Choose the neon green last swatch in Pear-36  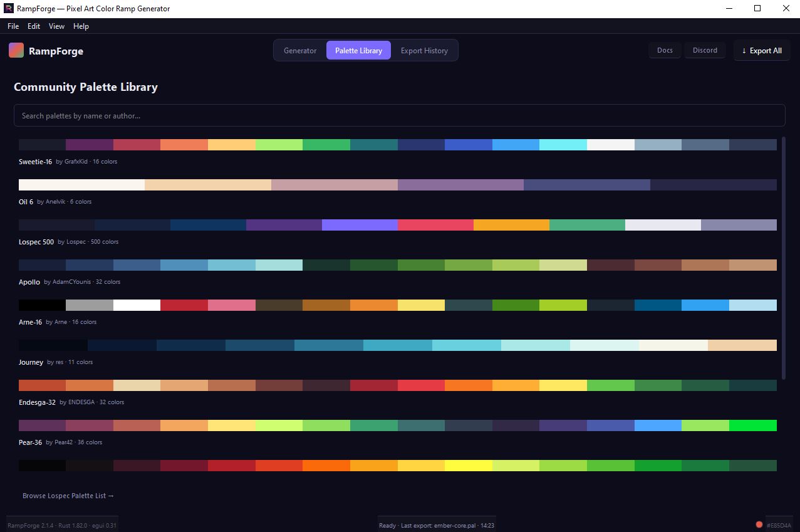(x=753, y=425)
